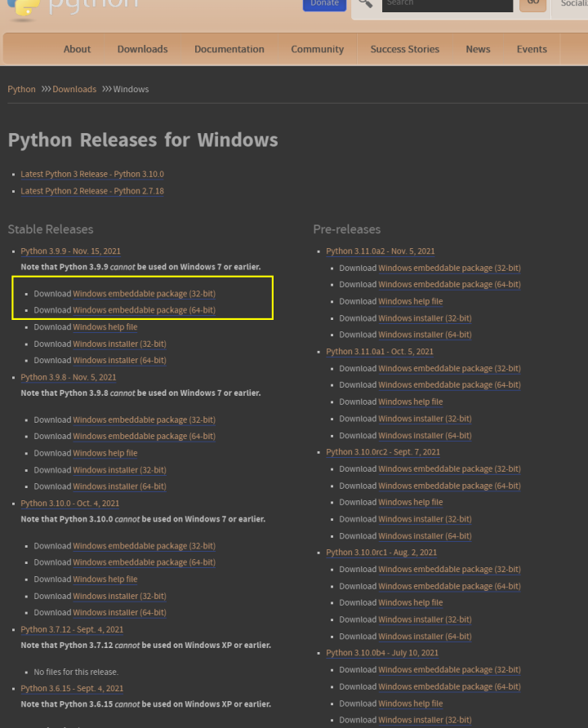
Task: Open the Events menu
Action: pos(532,49)
